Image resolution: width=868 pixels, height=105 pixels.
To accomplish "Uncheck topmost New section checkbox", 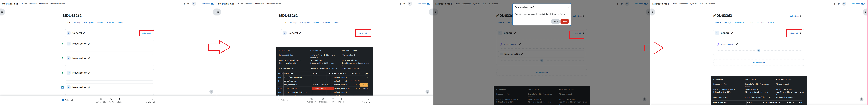I will [62, 43].
